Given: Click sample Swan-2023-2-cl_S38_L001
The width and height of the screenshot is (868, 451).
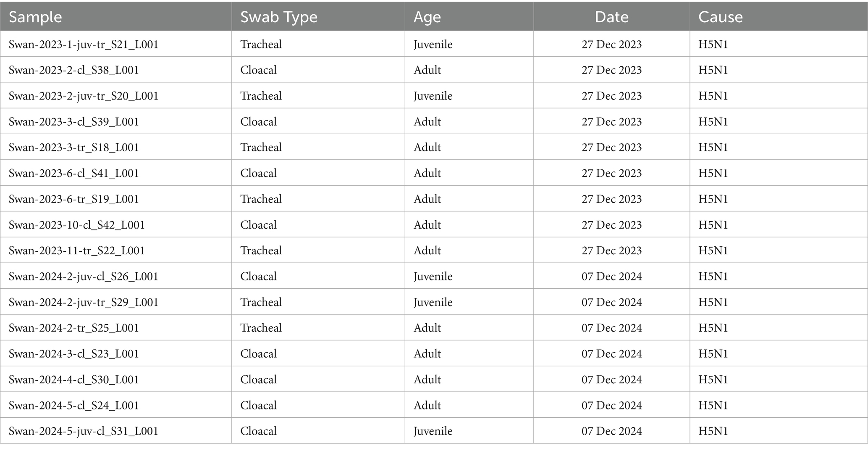Looking at the screenshot, I should (74, 70).
